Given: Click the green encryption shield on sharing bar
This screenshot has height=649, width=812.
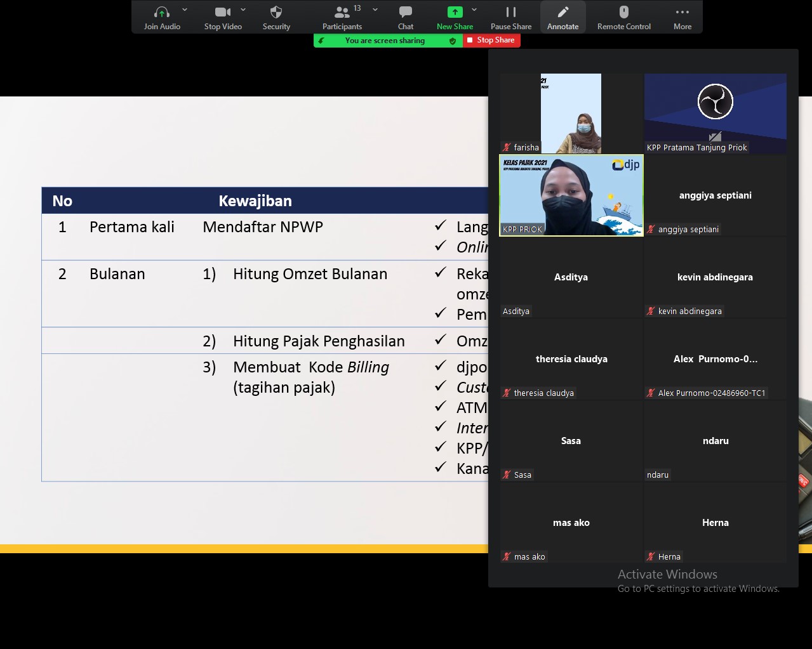Looking at the screenshot, I should [453, 41].
